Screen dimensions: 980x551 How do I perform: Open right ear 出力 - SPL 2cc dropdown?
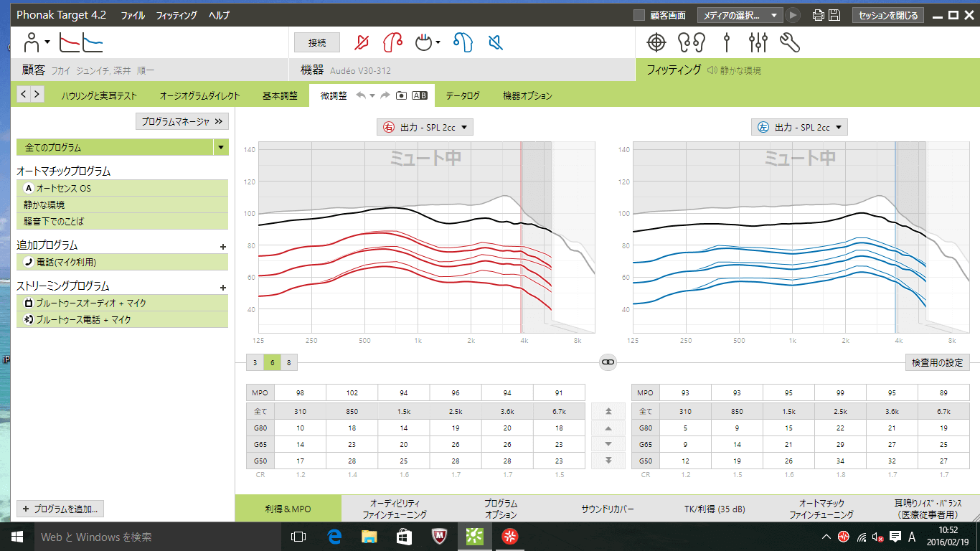pos(425,127)
